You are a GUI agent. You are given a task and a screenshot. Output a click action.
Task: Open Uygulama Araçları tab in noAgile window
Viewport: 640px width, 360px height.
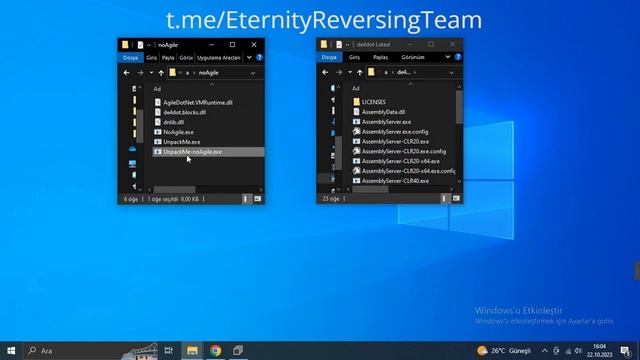click(219, 58)
